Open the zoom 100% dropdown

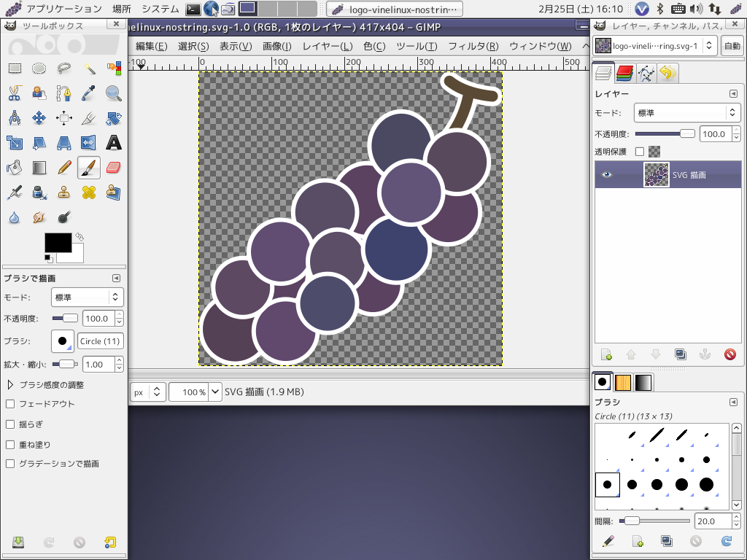215,392
